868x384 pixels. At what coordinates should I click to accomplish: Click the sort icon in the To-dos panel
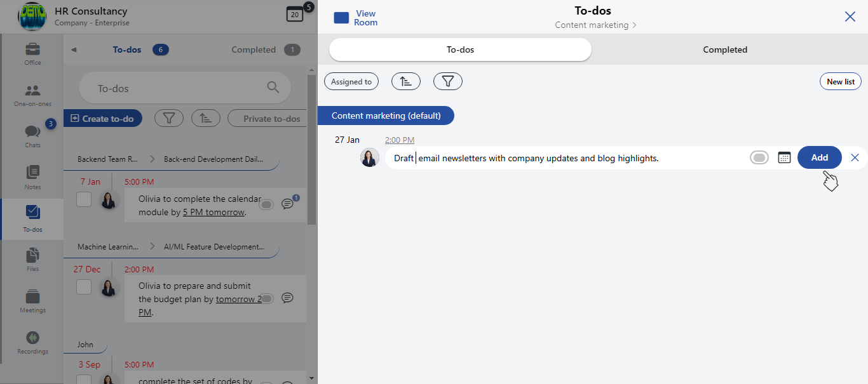[x=406, y=81]
